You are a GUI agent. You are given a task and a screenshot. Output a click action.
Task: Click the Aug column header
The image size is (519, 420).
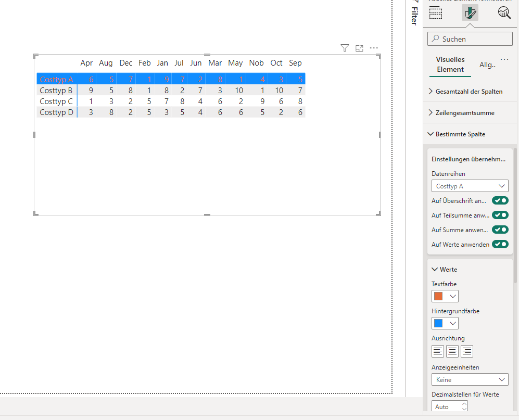(x=106, y=63)
